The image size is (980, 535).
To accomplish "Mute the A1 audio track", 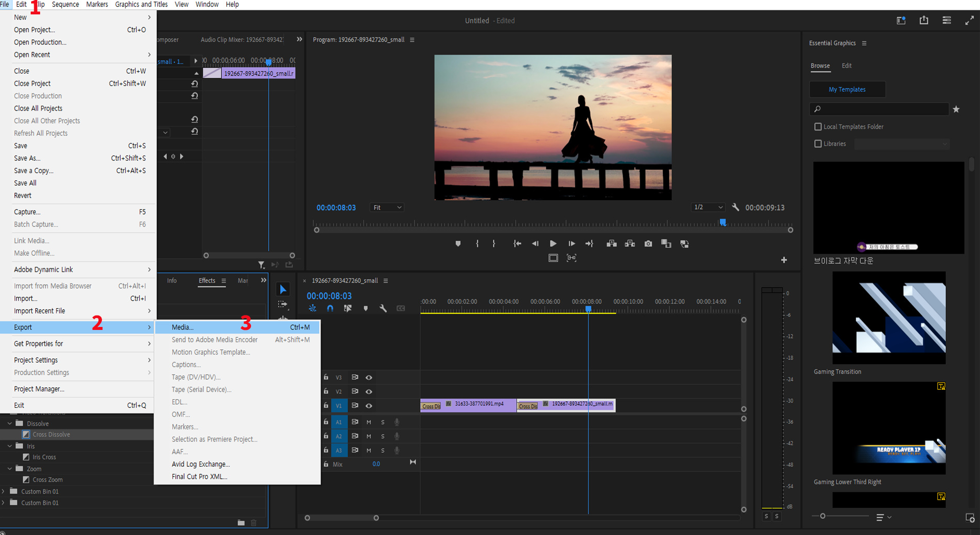I will coord(369,422).
